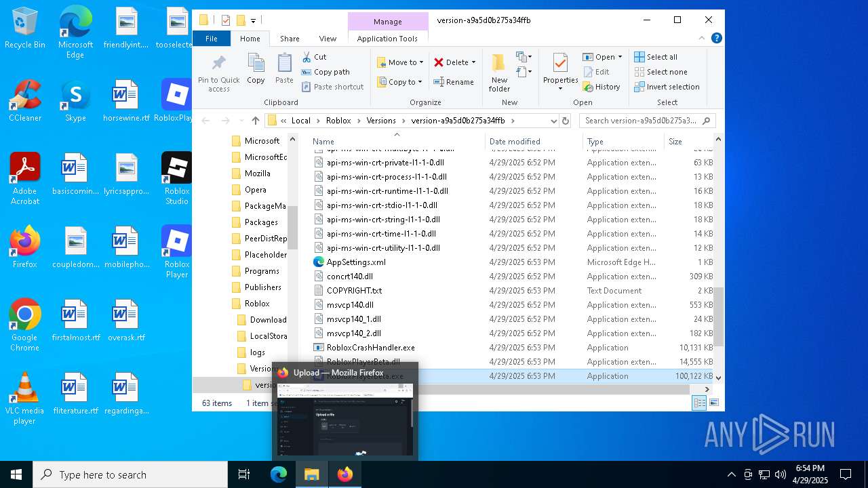
Task: Click Select all in ribbon
Action: (x=656, y=57)
